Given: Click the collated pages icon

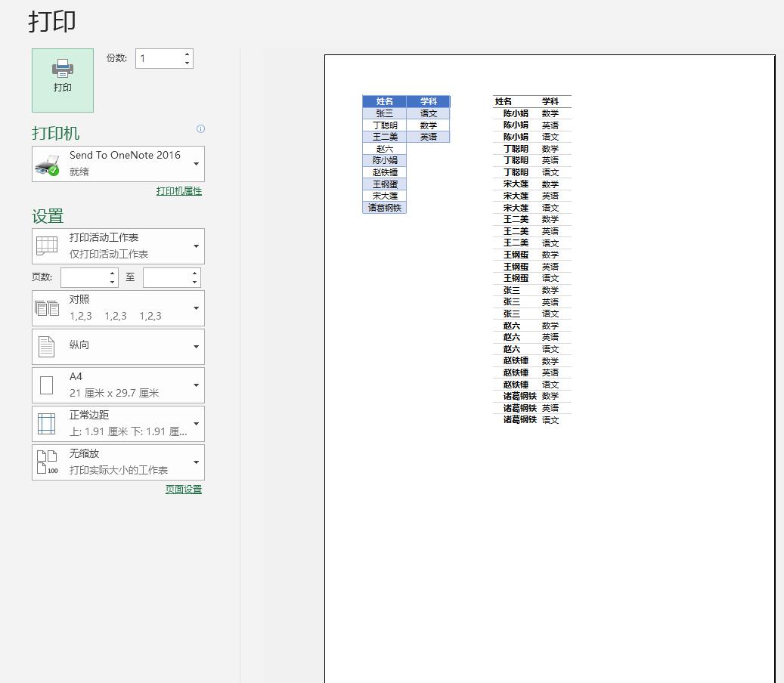Looking at the screenshot, I should click(47, 308).
